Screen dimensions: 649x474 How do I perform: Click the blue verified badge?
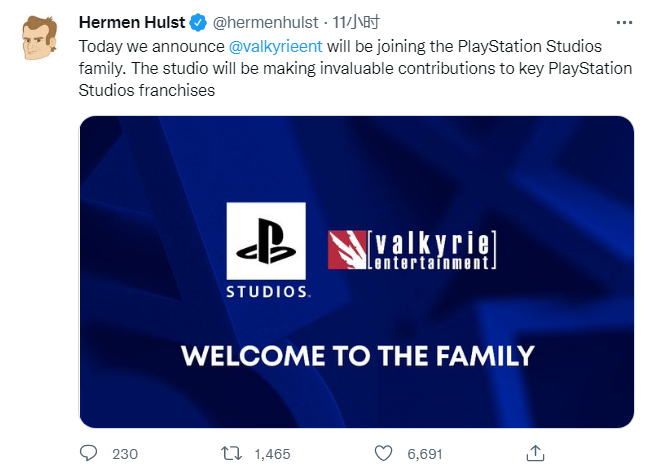198,22
